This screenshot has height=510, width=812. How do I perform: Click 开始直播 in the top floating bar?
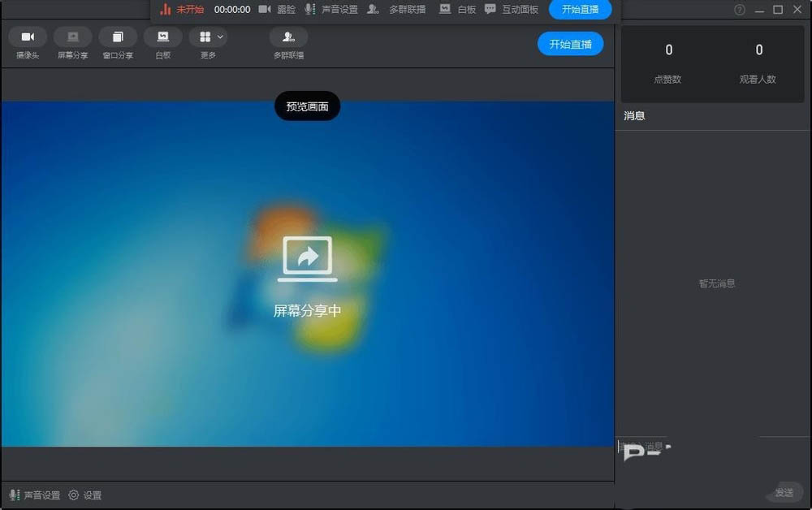(580, 9)
